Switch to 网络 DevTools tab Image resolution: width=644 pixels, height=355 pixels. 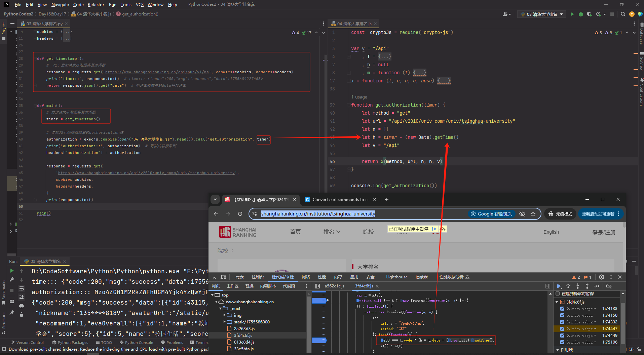(x=306, y=277)
